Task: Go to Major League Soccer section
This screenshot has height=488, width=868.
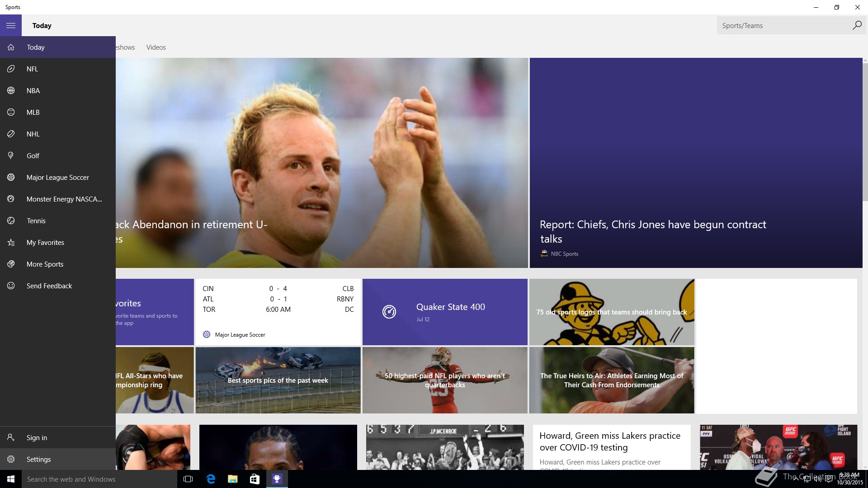Action: [58, 177]
